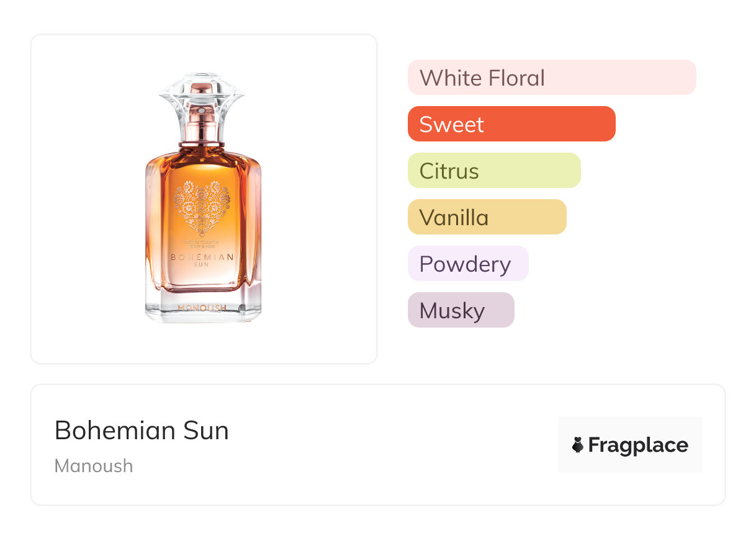The width and height of the screenshot is (756, 536).
Task: Select the red Sweet accord bar
Action: click(511, 124)
